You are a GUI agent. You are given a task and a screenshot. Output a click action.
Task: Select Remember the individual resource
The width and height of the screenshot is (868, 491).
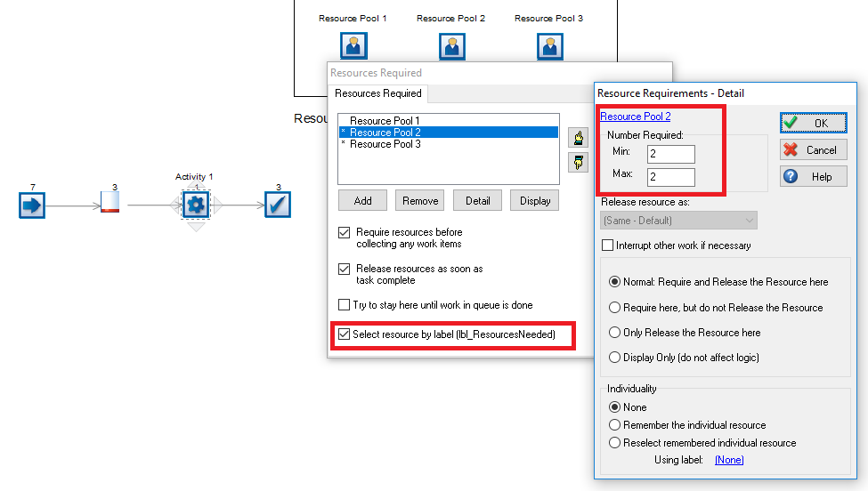click(614, 424)
